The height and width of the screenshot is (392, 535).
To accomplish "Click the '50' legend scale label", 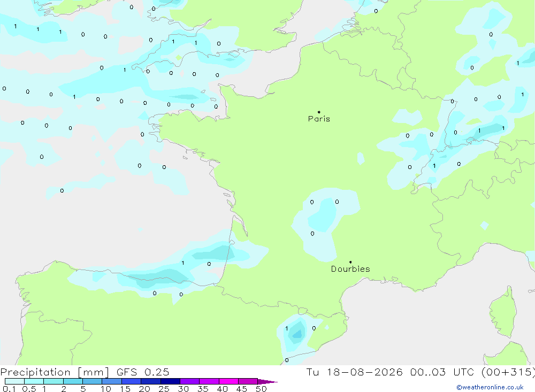I will coord(261,389).
